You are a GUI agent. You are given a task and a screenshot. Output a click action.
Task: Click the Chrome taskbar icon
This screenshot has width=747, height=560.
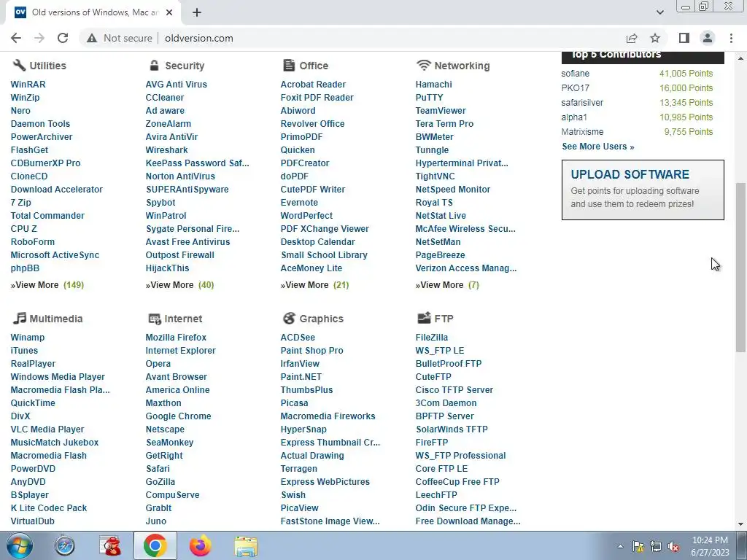coord(155,545)
